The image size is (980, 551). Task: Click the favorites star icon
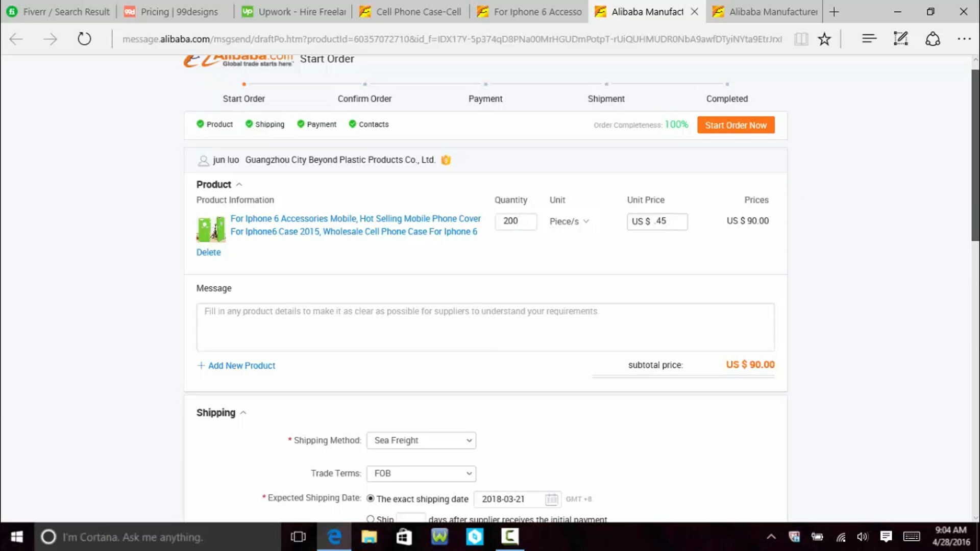coord(824,39)
